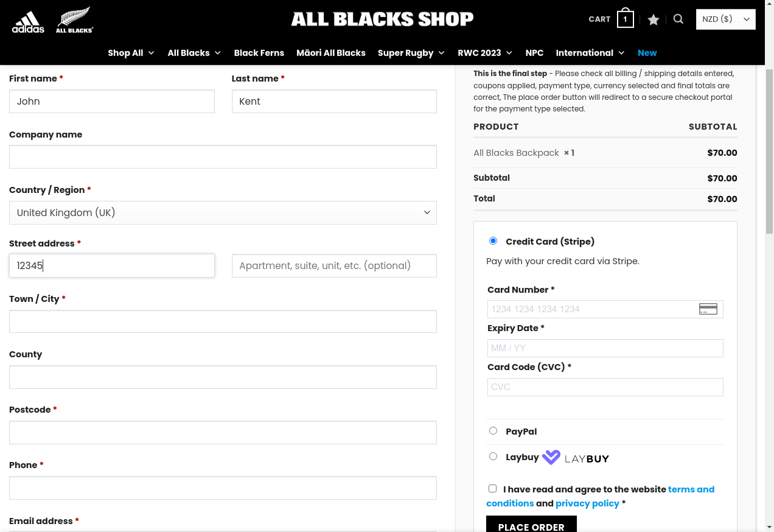Open the Māori All Blacks menu item
This screenshot has width=774, height=532.
(x=331, y=53)
